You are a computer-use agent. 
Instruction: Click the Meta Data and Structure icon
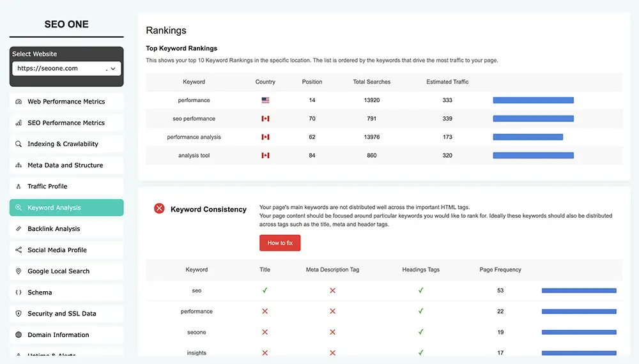pyautogui.click(x=19, y=165)
